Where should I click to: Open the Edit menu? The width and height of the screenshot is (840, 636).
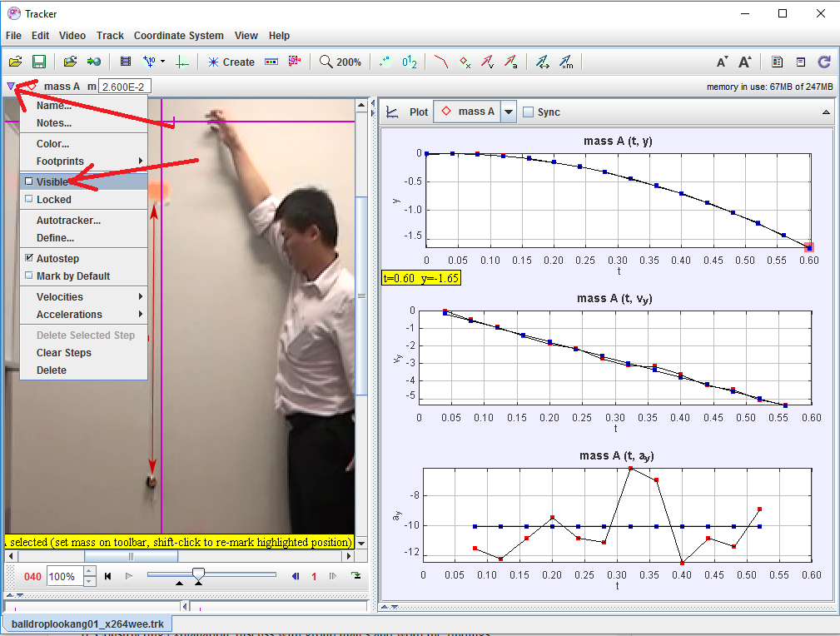[x=40, y=35]
